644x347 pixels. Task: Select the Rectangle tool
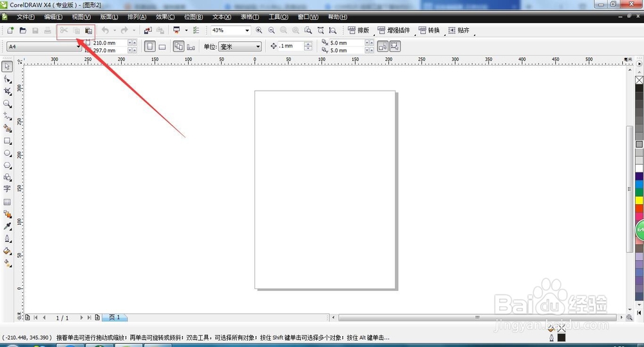click(7, 141)
